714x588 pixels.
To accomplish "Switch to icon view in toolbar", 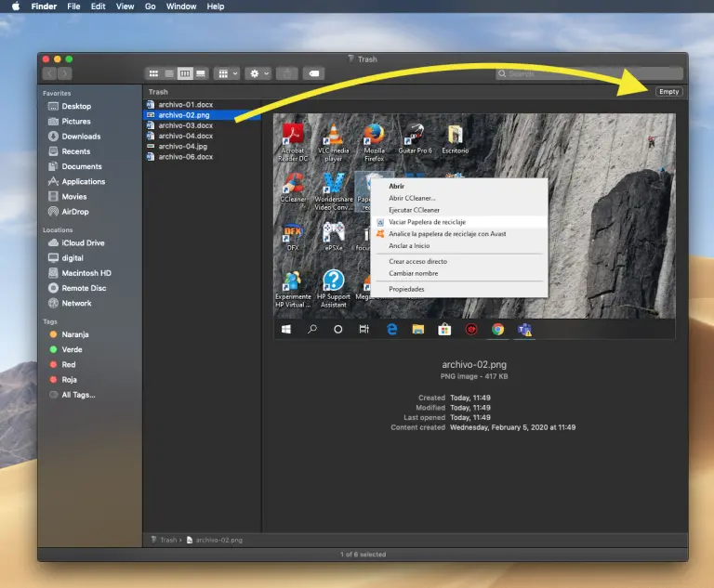I will coord(153,73).
